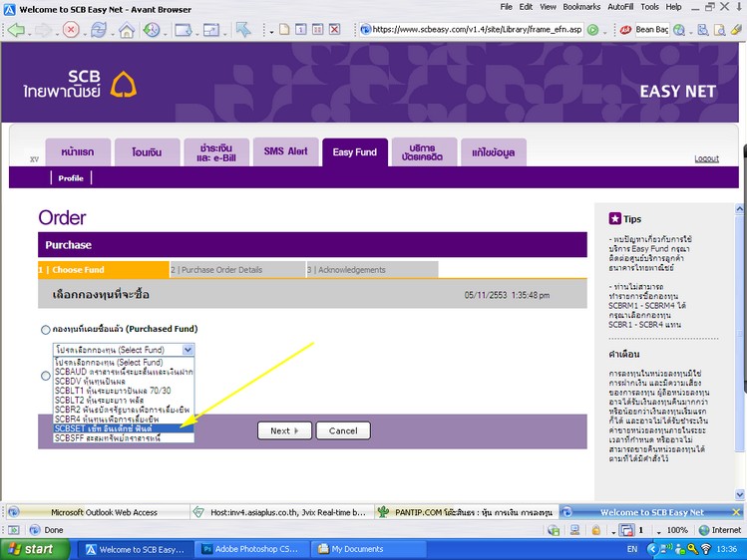Switch to the โอนเงิน transfer tab

click(x=148, y=152)
